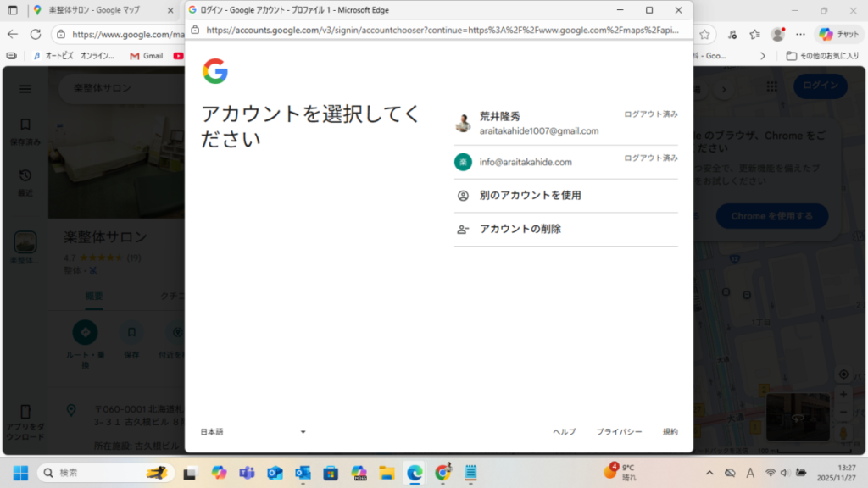This screenshot has height=488, width=868.
Task: Click the browser back arrow
Action: coord(13,34)
